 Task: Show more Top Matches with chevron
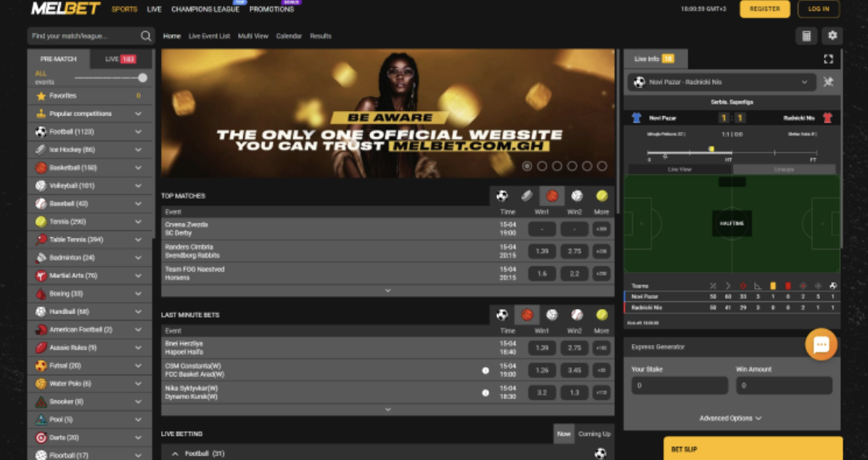click(x=388, y=291)
